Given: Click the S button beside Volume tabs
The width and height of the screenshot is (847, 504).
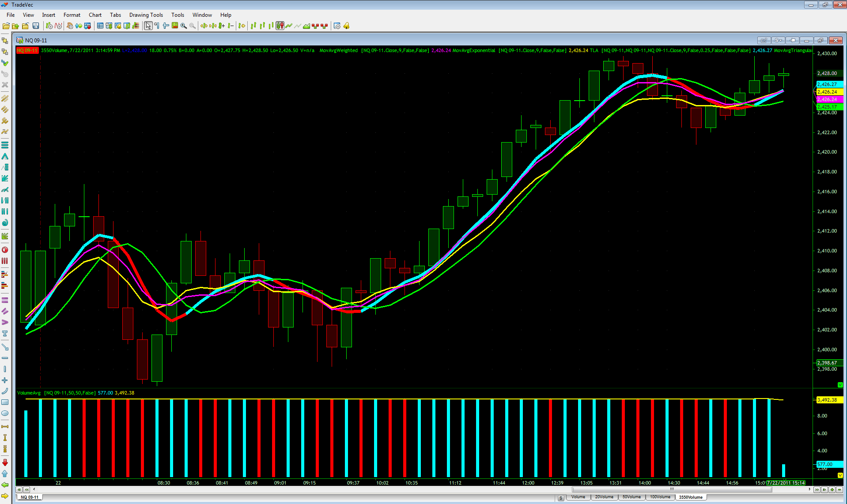Looking at the screenshot, I should click(x=561, y=498).
